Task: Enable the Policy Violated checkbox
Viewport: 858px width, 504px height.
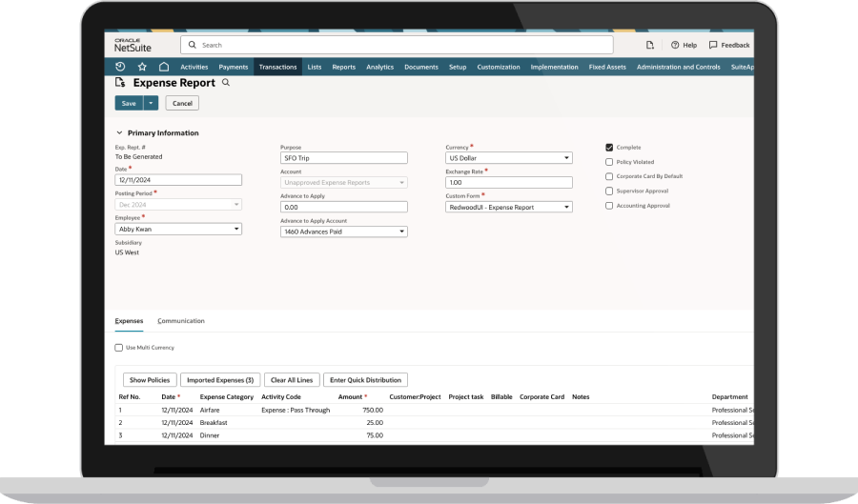Action: pyautogui.click(x=609, y=162)
